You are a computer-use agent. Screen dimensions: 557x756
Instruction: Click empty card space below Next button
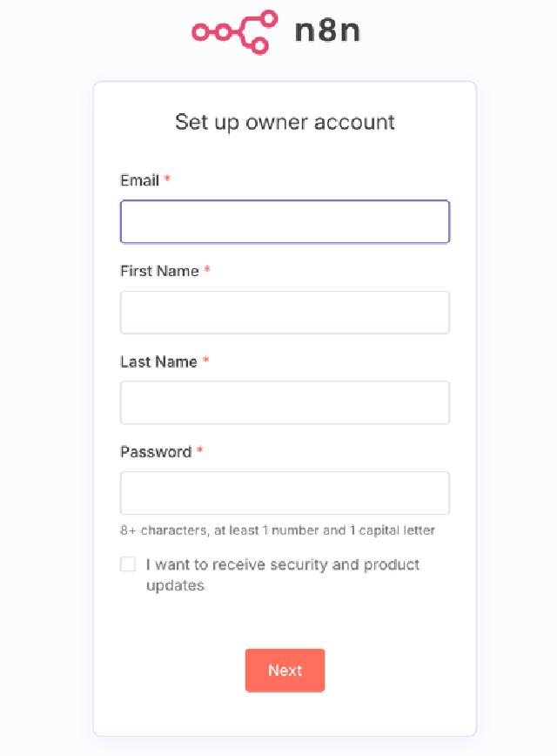(285, 716)
